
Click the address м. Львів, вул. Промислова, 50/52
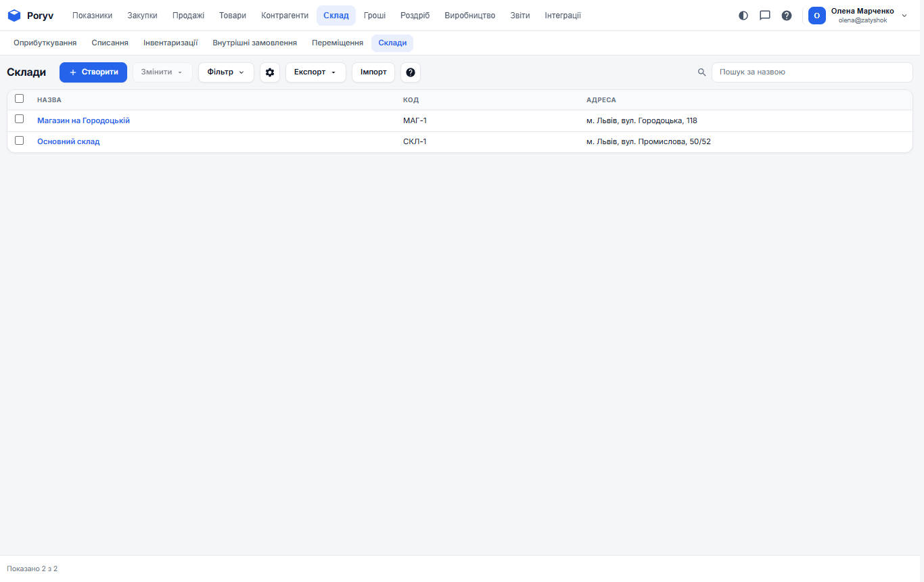[x=649, y=141]
